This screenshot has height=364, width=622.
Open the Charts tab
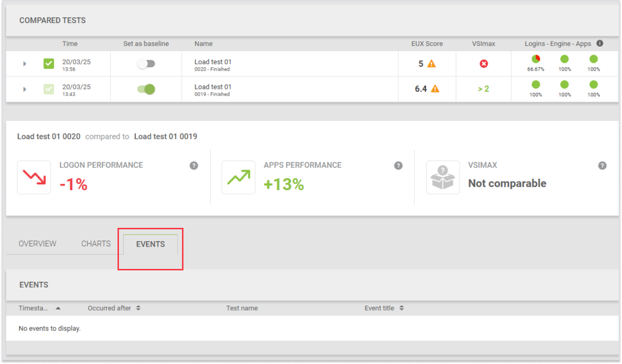(96, 244)
